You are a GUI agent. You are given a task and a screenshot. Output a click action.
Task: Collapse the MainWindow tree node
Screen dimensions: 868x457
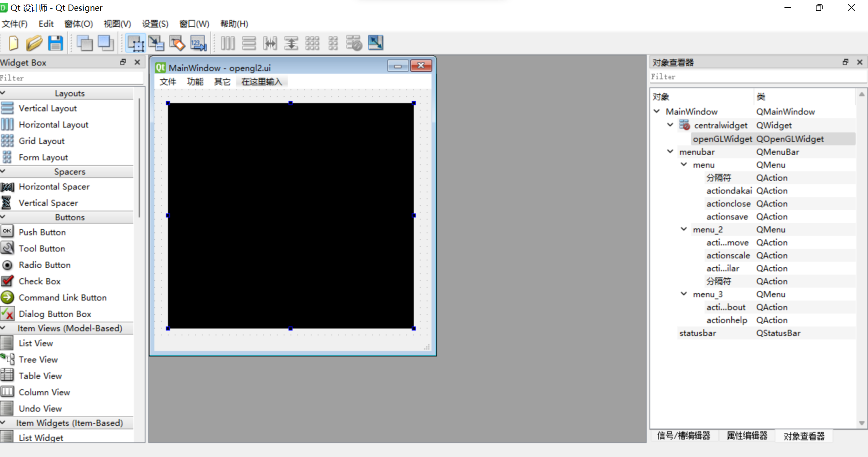pos(657,111)
